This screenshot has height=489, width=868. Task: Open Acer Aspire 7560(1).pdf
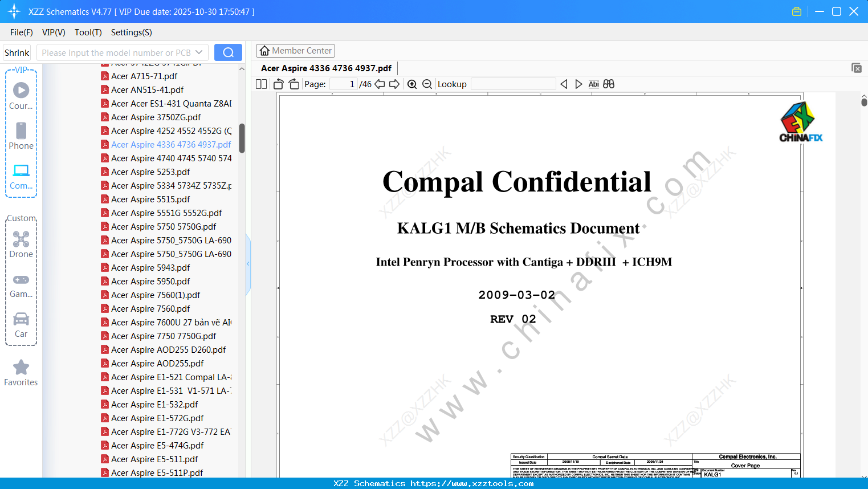coord(156,295)
